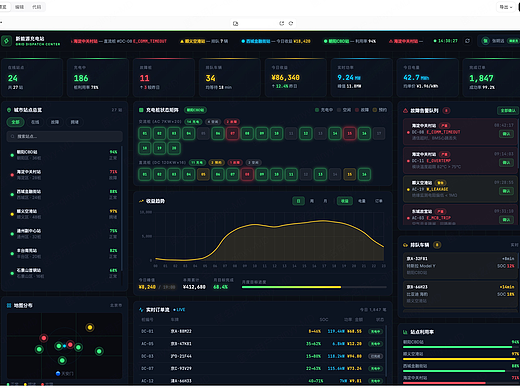This screenshot has width=520, height=390.
Task: Click the 全部确认 button in the alert queue
Action: [x=508, y=111]
